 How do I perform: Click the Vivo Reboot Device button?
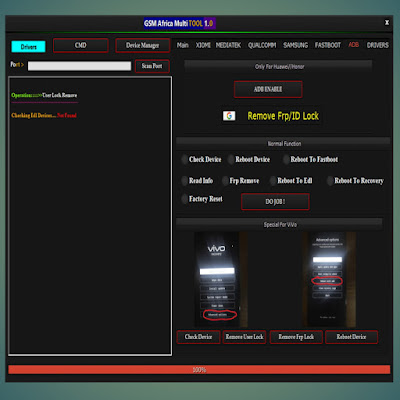(x=351, y=337)
